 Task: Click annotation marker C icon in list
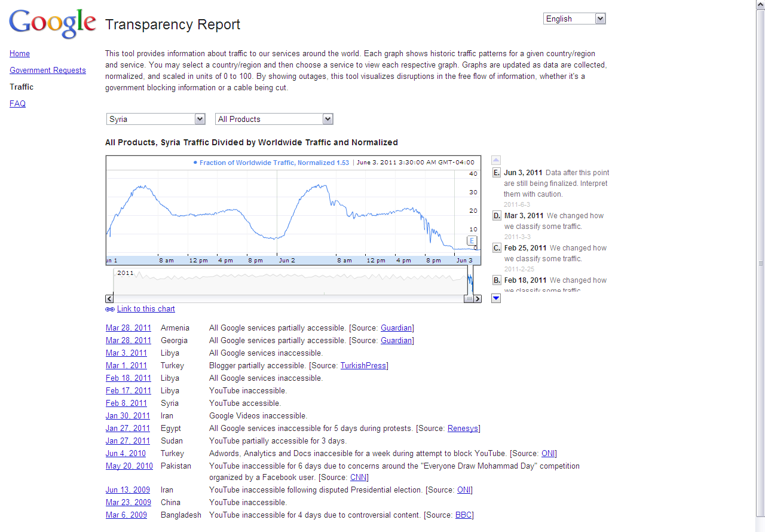[497, 248]
